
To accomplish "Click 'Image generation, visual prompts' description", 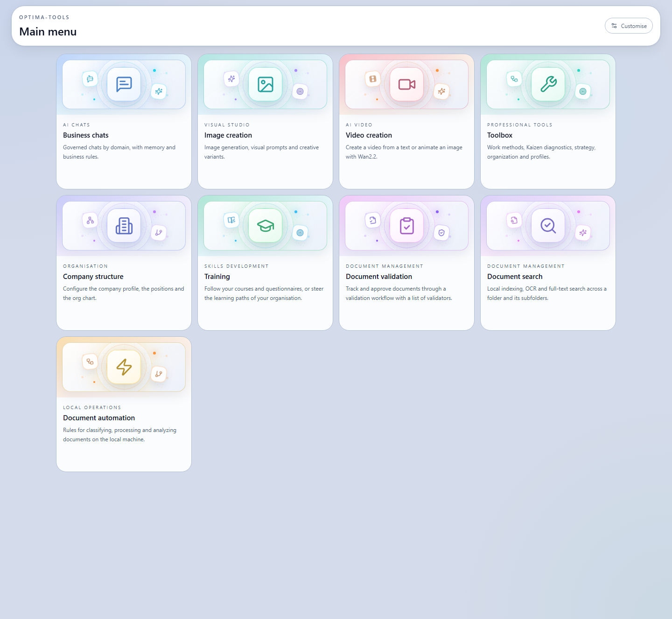I will tap(262, 152).
